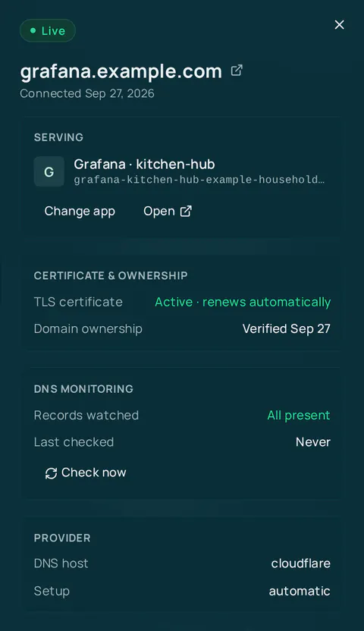Click the Verified Sep 27 value
Screen dimensions: 364x631
pyautogui.click(x=287, y=329)
